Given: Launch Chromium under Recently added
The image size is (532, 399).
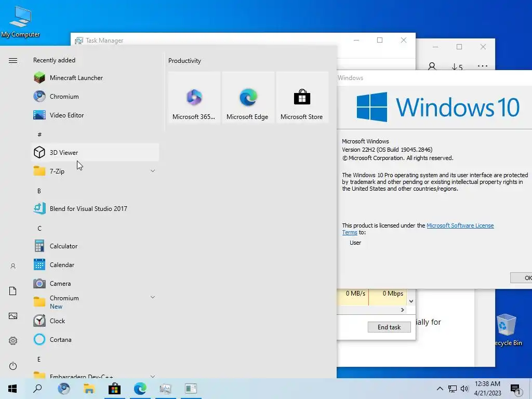Looking at the screenshot, I should (x=95, y=96).
